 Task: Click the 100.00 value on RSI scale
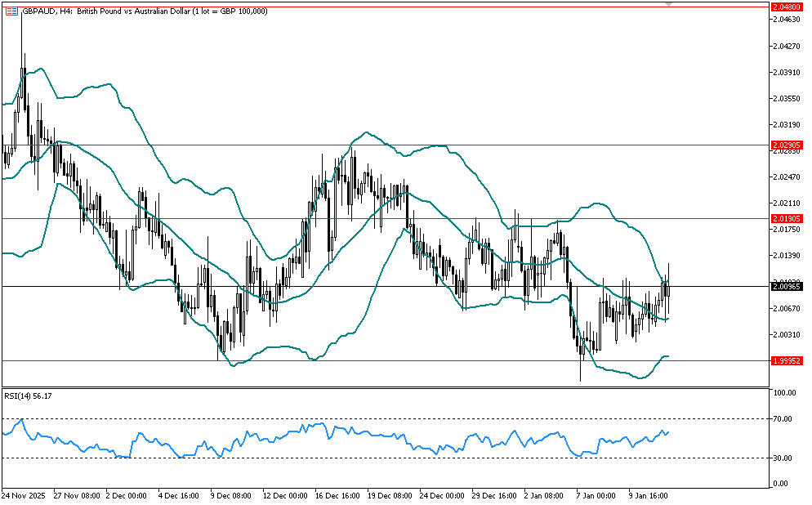[785, 393]
